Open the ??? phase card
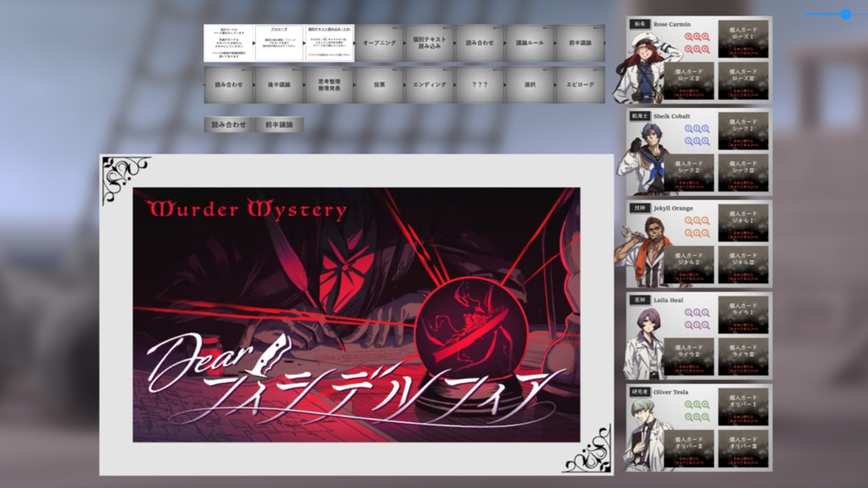Viewport: 868px width, 488px height. (x=480, y=85)
